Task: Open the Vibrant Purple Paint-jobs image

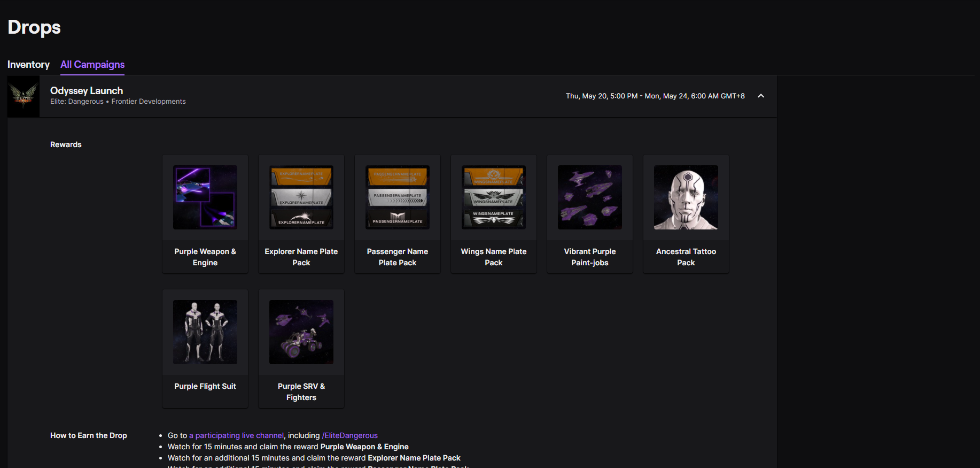Action: (590, 197)
